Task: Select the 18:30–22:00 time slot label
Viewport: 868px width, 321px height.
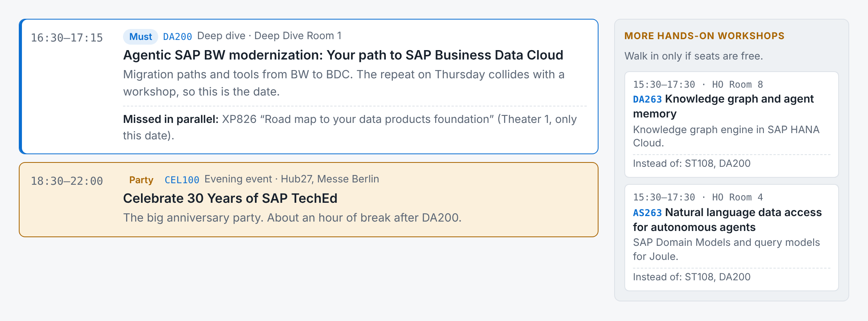Action: 67,181
